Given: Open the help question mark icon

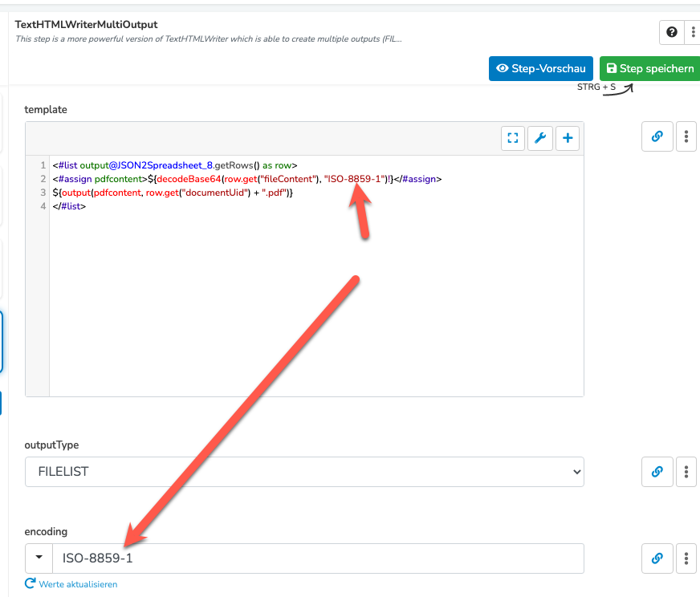Looking at the screenshot, I should tap(671, 32).
